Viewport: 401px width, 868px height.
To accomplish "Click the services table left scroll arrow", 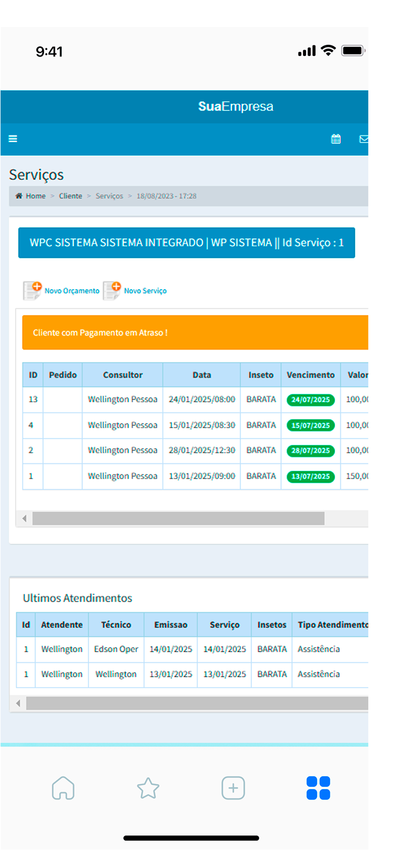I will [x=24, y=518].
